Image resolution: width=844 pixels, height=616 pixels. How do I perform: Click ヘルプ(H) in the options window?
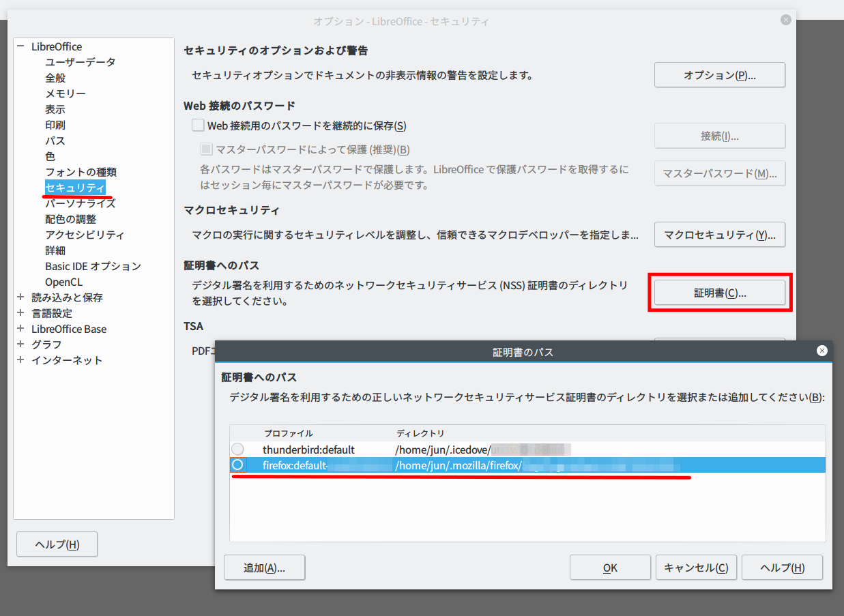click(57, 544)
